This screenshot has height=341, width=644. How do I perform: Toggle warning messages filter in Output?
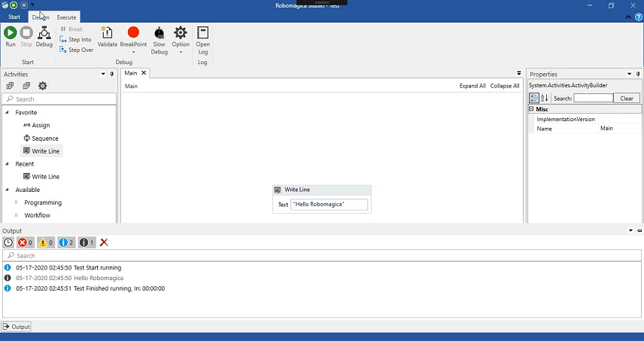pos(46,242)
